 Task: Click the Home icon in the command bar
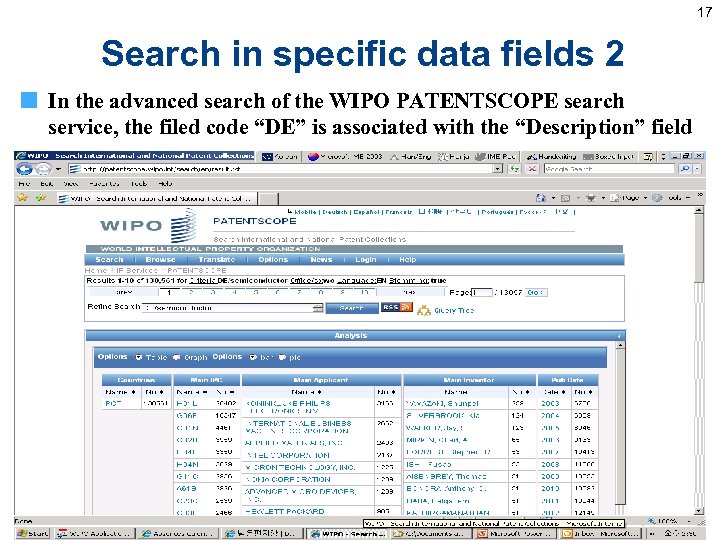(541, 198)
